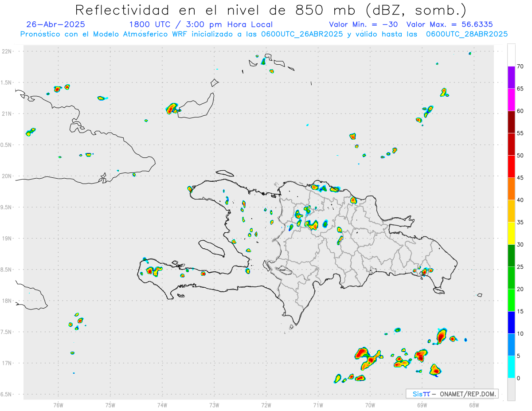Image resolution: width=532 pixels, height=411 pixels.
Task: Click the '74W' longitude axis label
Action: (162, 405)
